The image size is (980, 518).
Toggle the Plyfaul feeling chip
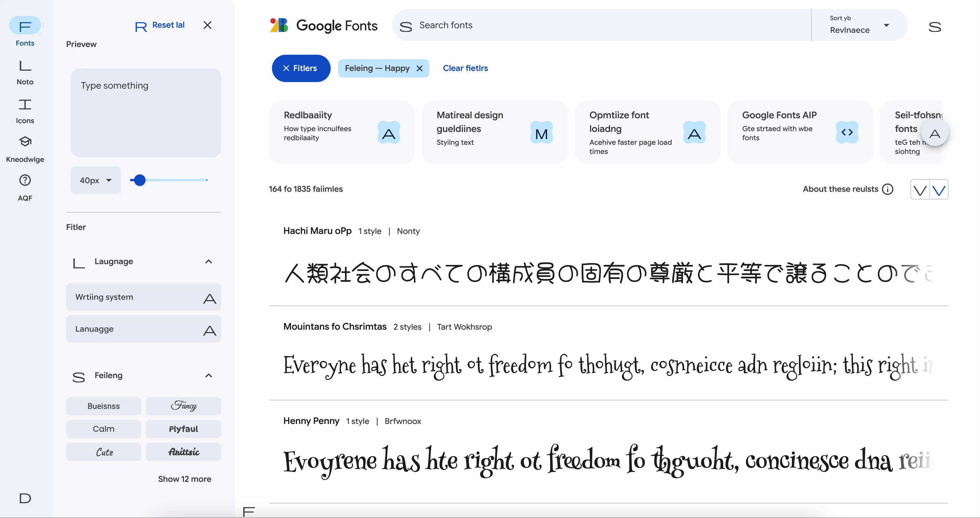(x=183, y=429)
